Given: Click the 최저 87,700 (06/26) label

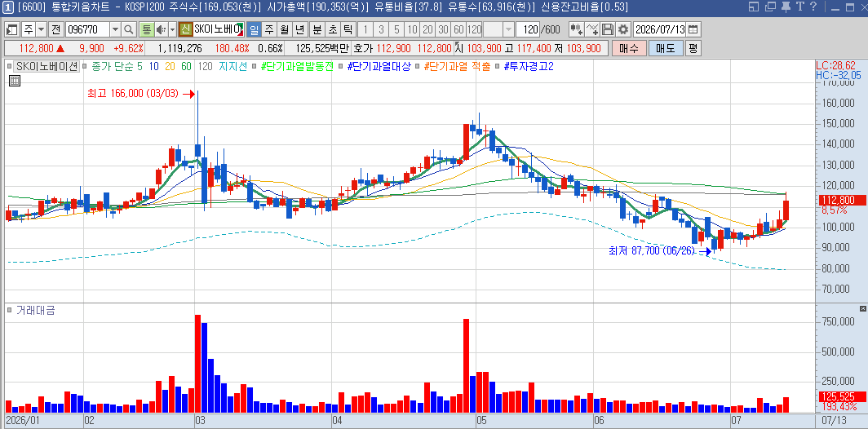Looking at the screenshot, I should [652, 251].
